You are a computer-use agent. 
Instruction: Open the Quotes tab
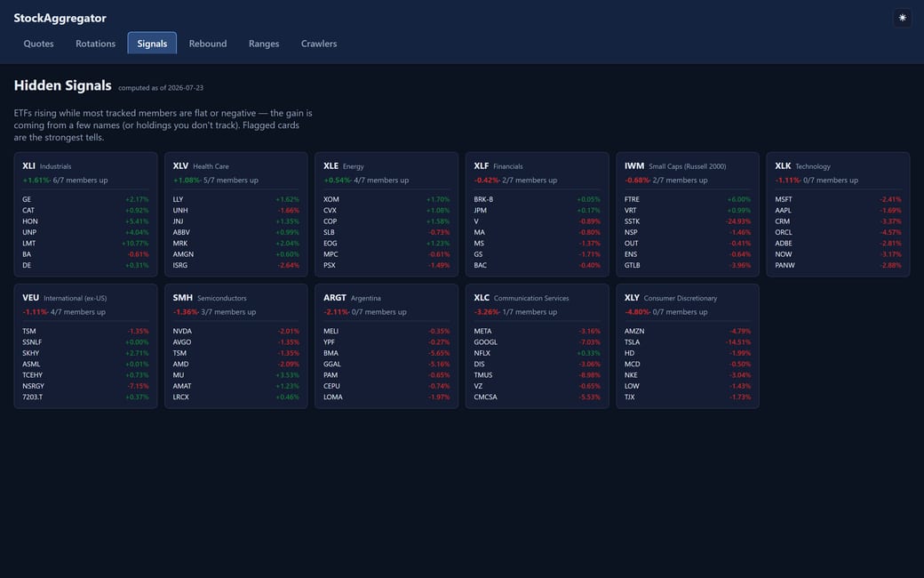tap(38, 44)
